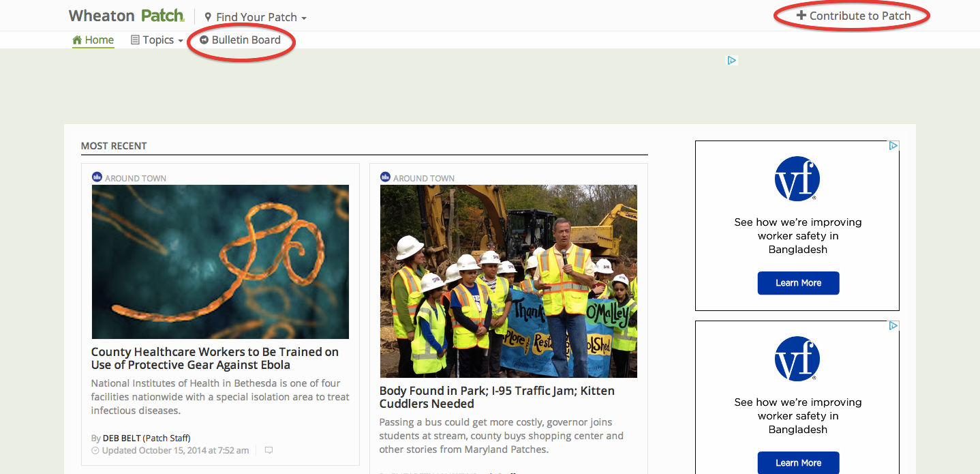Click the lower VF ad text about worker safety
This screenshot has height=474, width=980.
[798, 416]
